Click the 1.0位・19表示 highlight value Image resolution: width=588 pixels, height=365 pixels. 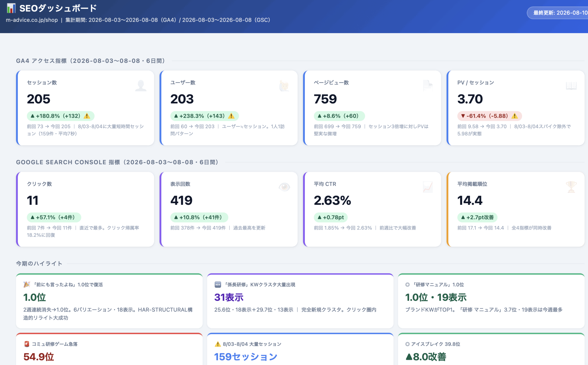point(436,297)
